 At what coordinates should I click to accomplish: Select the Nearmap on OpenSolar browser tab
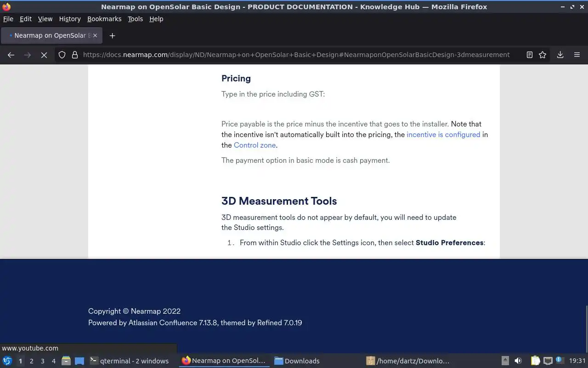[52, 35]
